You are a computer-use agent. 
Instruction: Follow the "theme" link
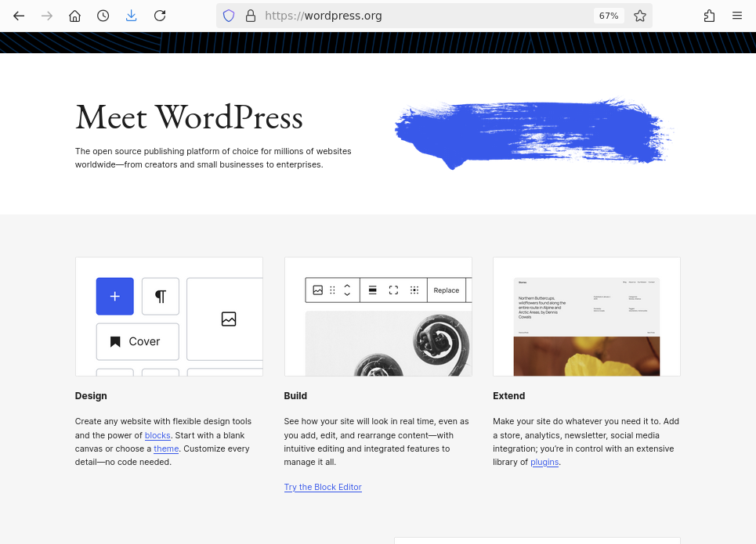(x=166, y=449)
